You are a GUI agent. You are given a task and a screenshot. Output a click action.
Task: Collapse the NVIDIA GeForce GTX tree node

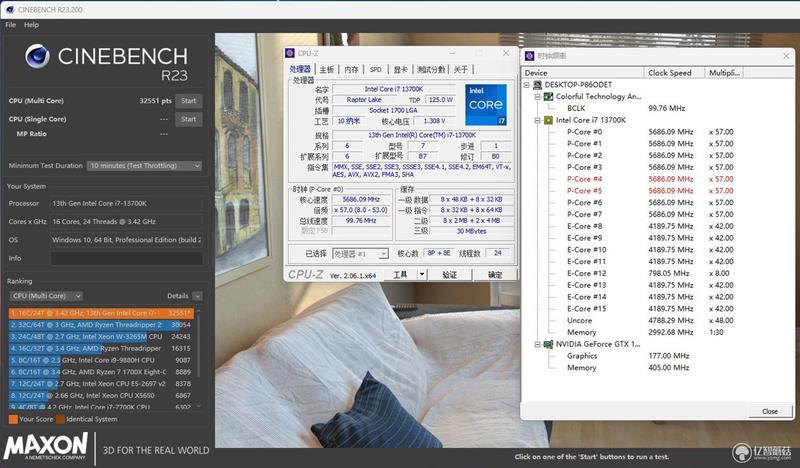click(537, 344)
